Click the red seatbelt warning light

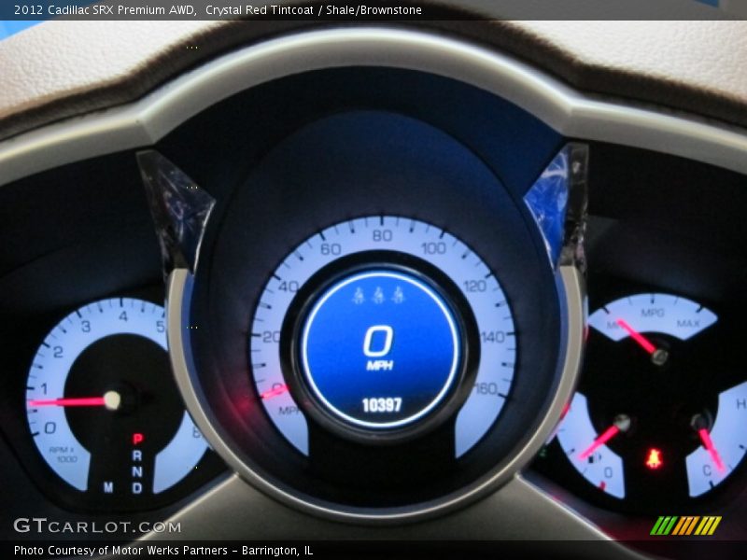[x=654, y=458]
